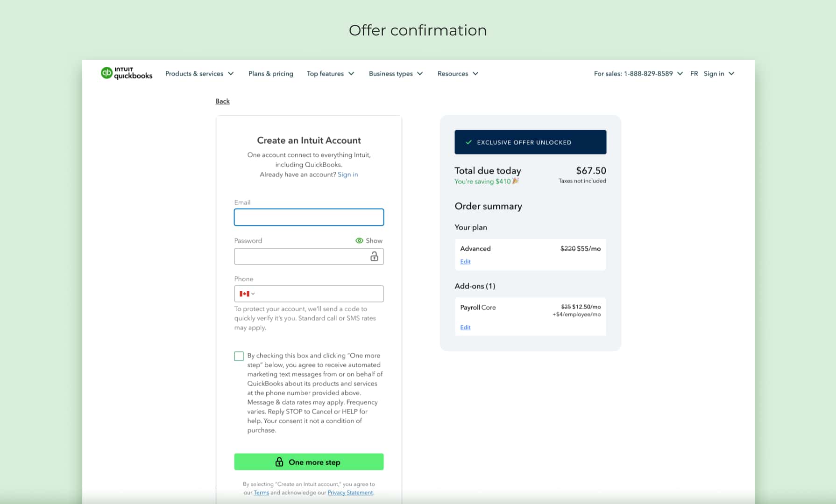Screen dimensions: 836x504
Task: Click the One more step button
Action: [309, 462]
